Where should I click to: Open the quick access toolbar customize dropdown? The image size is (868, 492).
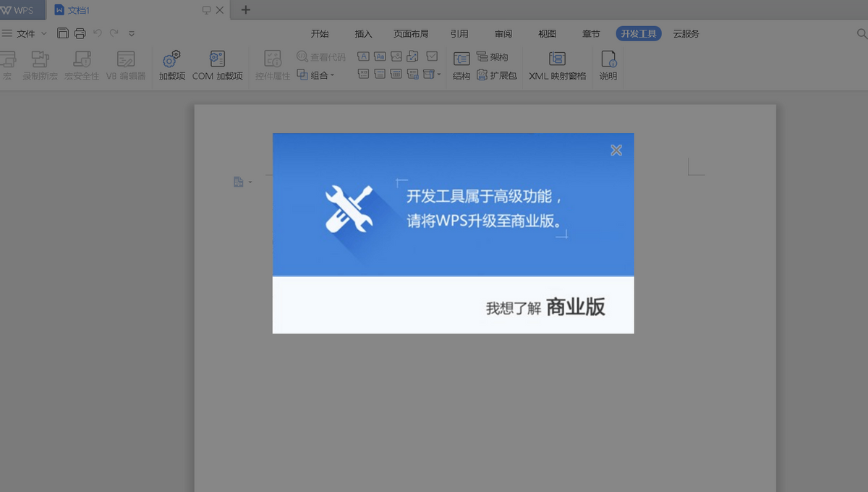point(132,33)
